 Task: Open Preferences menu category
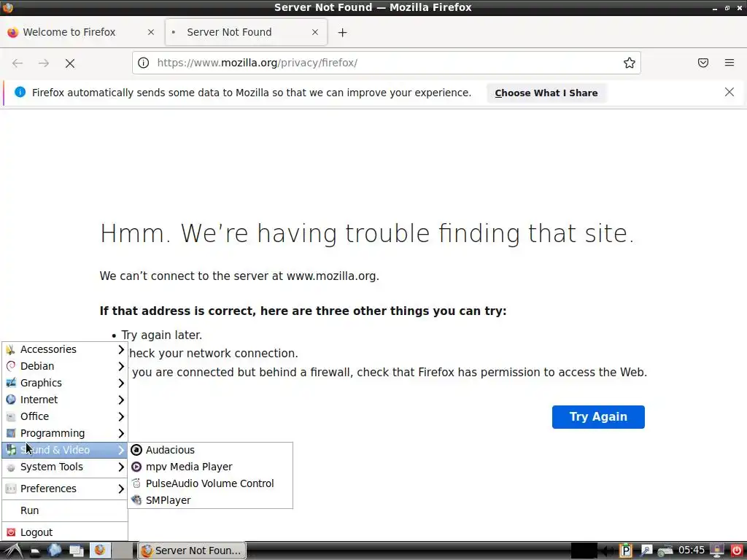(65, 489)
